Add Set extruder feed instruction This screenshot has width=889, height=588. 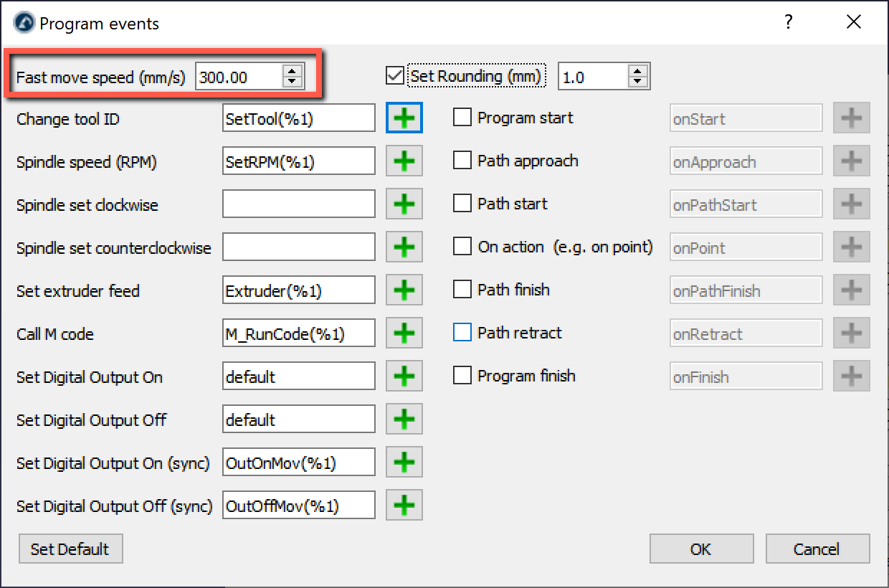click(x=404, y=290)
